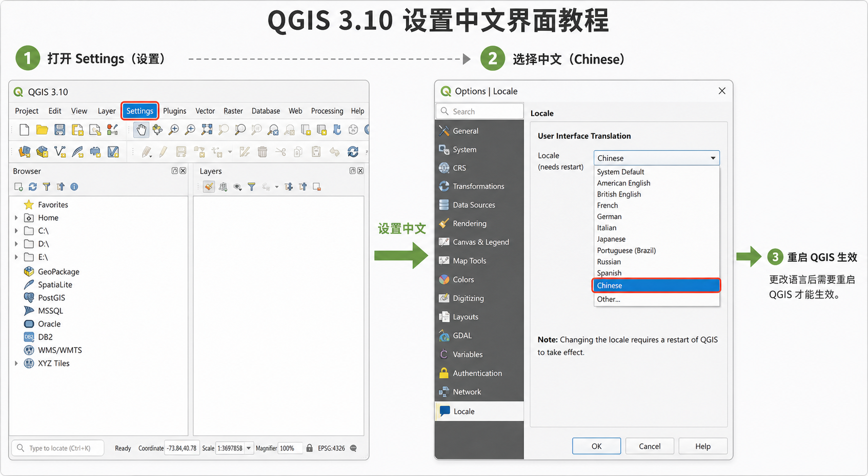Select the General tab in Options sidebar
Viewport: 868px width, 476px height.
(x=479, y=131)
